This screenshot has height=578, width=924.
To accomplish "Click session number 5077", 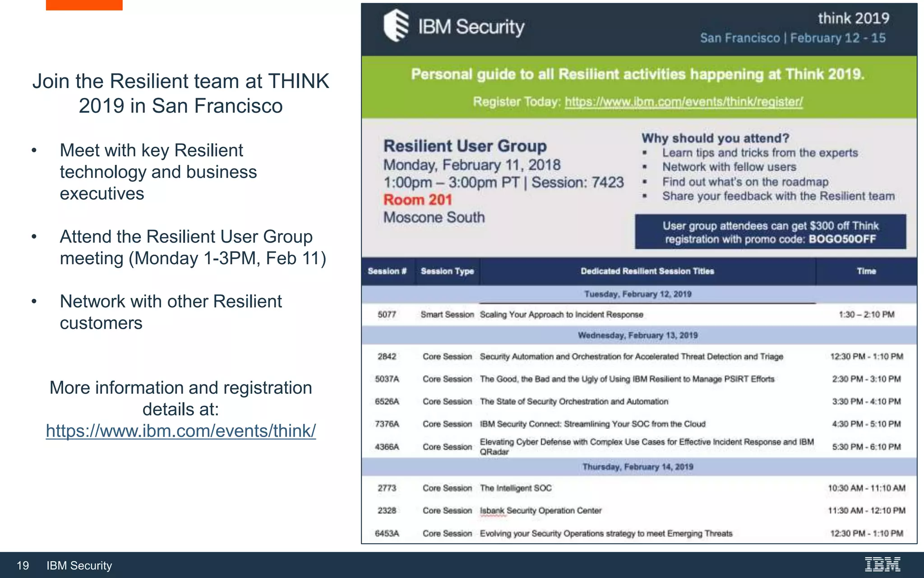I will point(387,315).
